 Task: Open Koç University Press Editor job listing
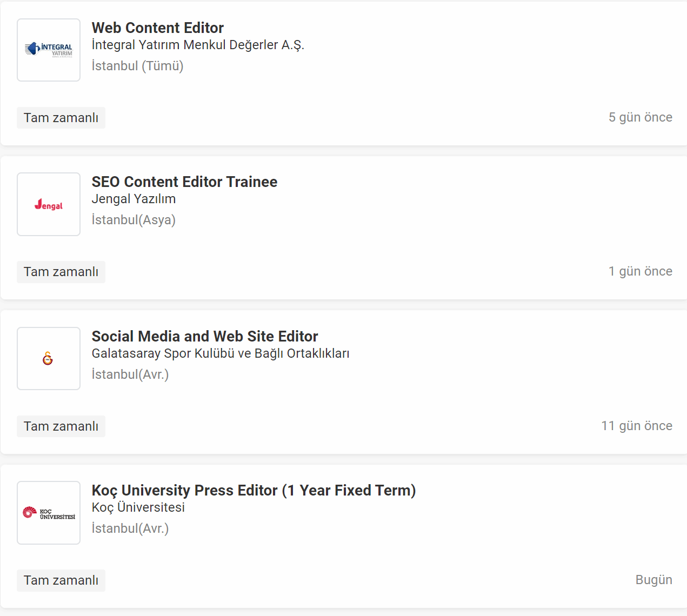click(x=254, y=490)
